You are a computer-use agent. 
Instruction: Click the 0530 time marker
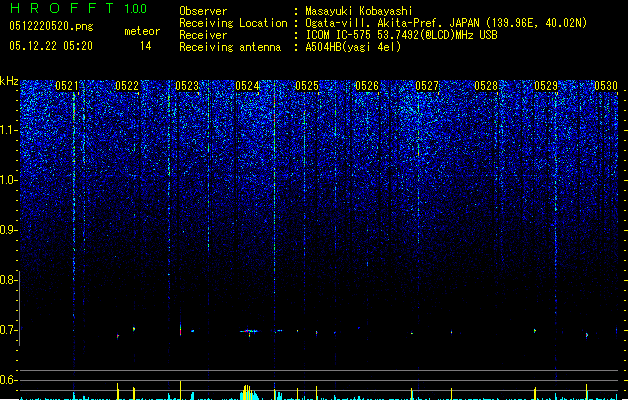click(x=606, y=86)
